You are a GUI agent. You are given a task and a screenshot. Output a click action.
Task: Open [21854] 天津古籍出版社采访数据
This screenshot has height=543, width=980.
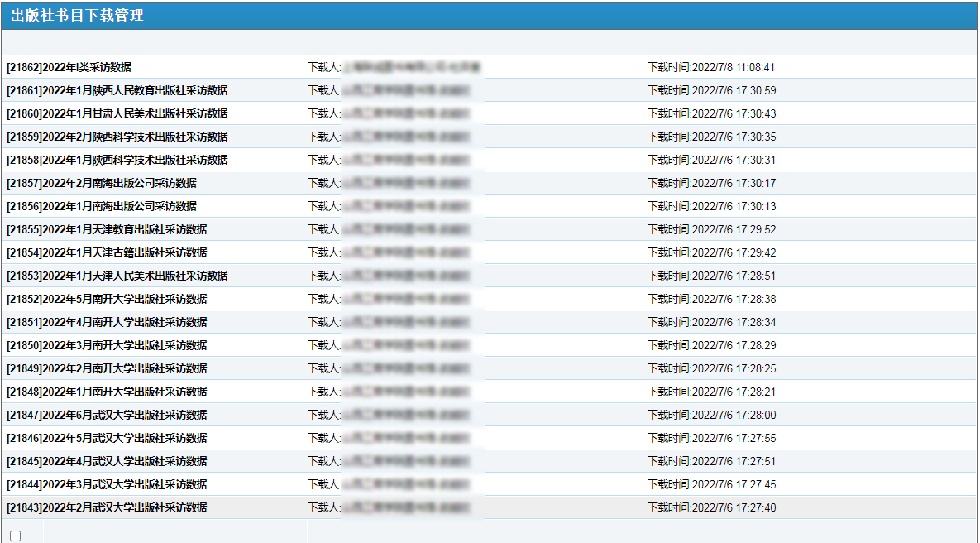click(x=107, y=252)
